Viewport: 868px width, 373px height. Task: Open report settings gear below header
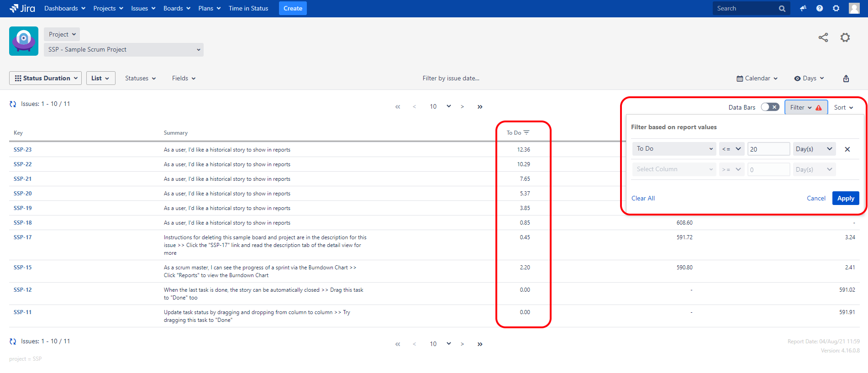[845, 37]
